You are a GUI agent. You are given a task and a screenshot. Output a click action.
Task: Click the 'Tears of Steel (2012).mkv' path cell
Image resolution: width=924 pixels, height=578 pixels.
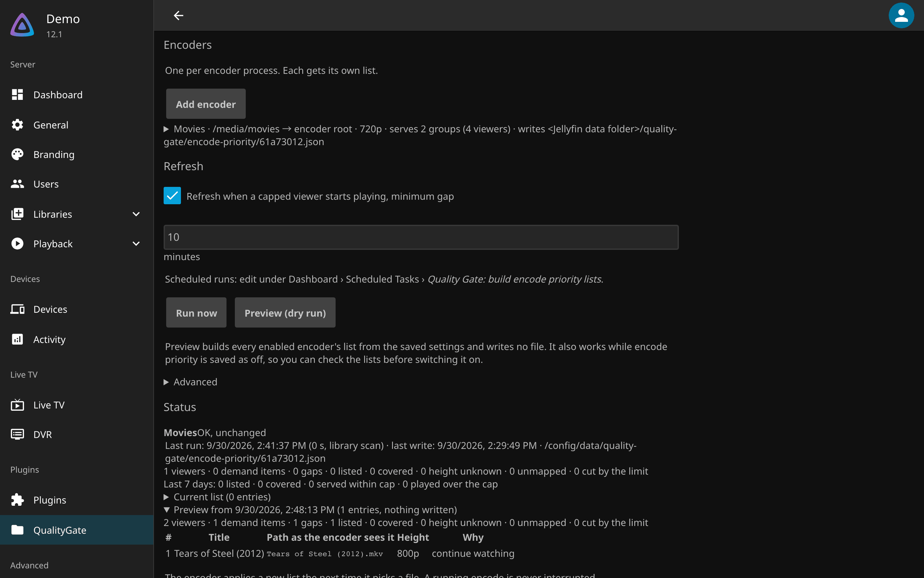(325, 554)
